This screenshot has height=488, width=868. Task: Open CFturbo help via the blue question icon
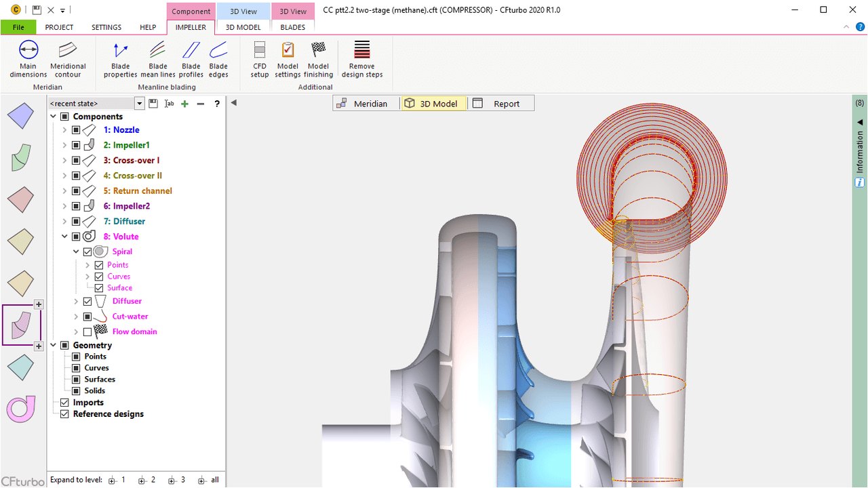[860, 27]
